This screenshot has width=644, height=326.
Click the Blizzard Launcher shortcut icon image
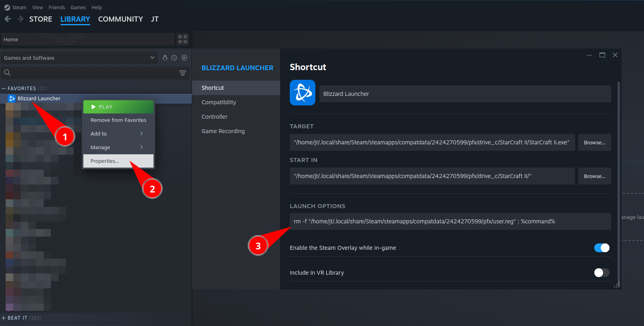pos(303,93)
